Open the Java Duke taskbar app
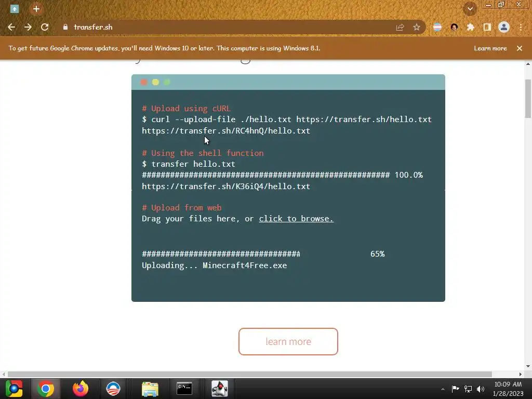Screen dimensions: 532x399 coord(220,389)
